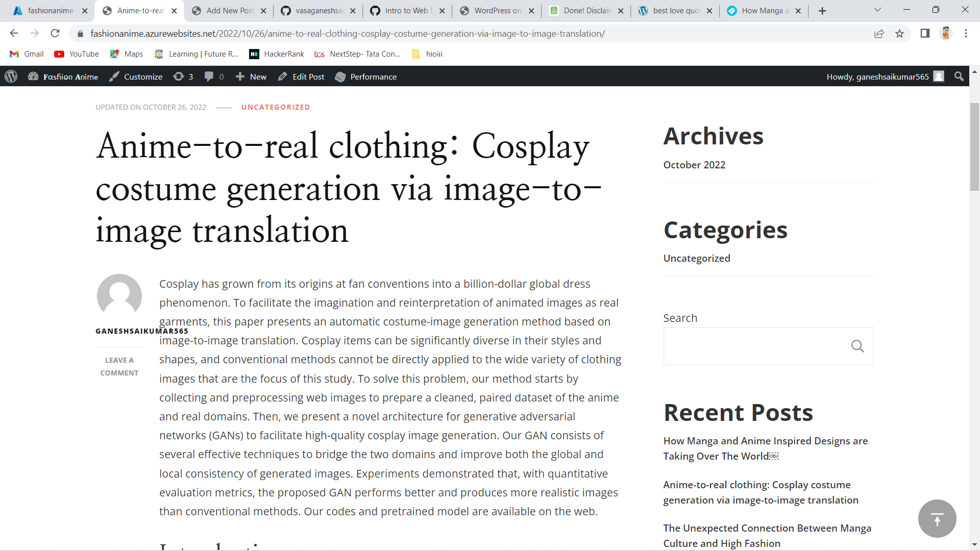This screenshot has height=551, width=980.
Task: Click the Customize brush icon
Action: coord(114,77)
